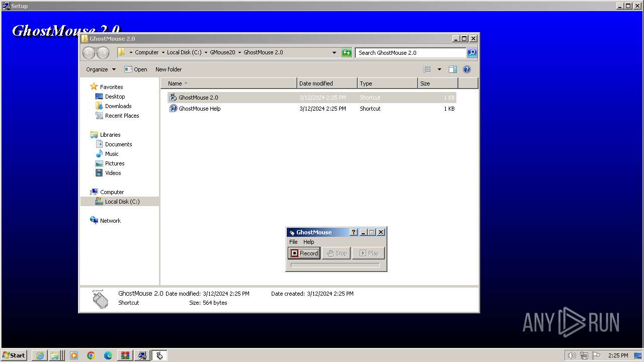Open Recent Places in navigation pane
Image resolution: width=644 pixels, height=362 pixels.
[x=122, y=116]
